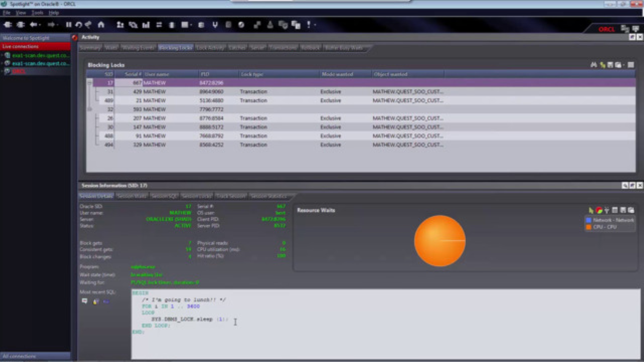Click the yellow tuning icon under Most recent SQL
Viewport: 644px width, 362px height.
point(96,301)
